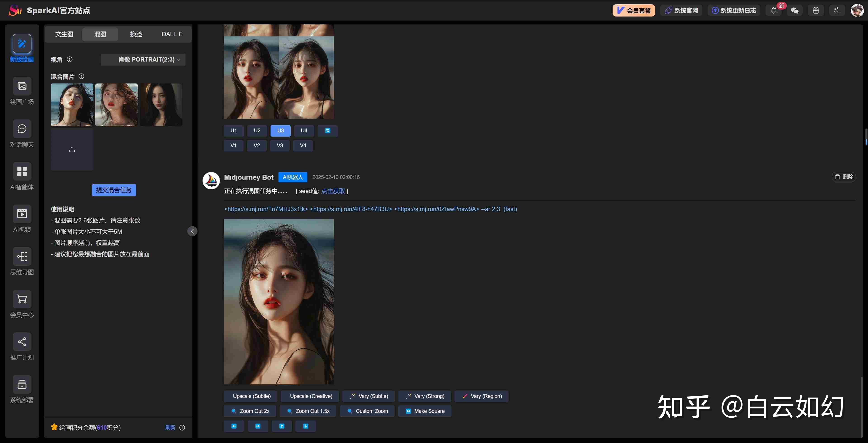The width and height of the screenshot is (868, 443).
Task: Submit with 提交混合任务 button
Action: (114, 190)
